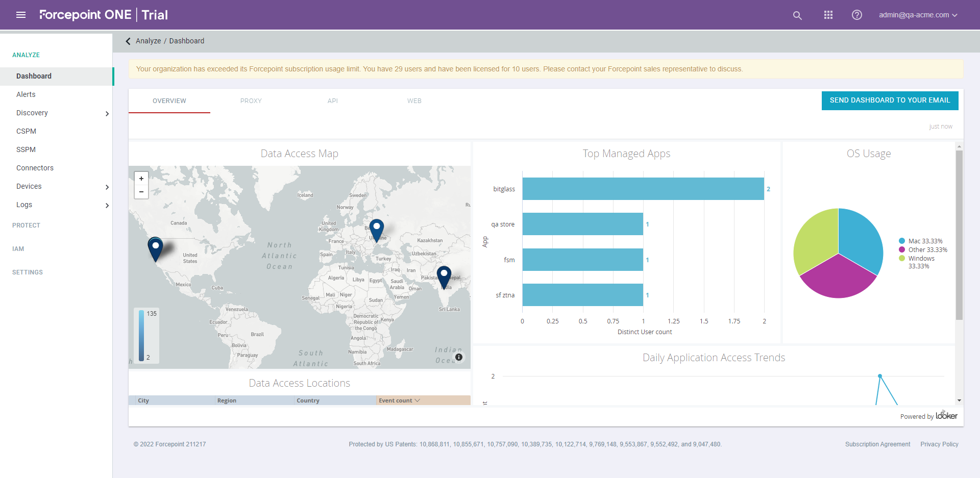The height and width of the screenshot is (478, 980).
Task: Open the Analyze section header
Action: pyautogui.click(x=26, y=55)
